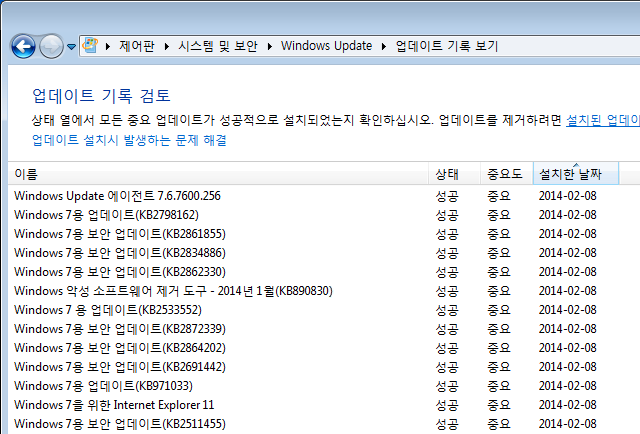
Task: Click 중요 importance of KB2533552 row
Action: pyautogui.click(x=499, y=310)
